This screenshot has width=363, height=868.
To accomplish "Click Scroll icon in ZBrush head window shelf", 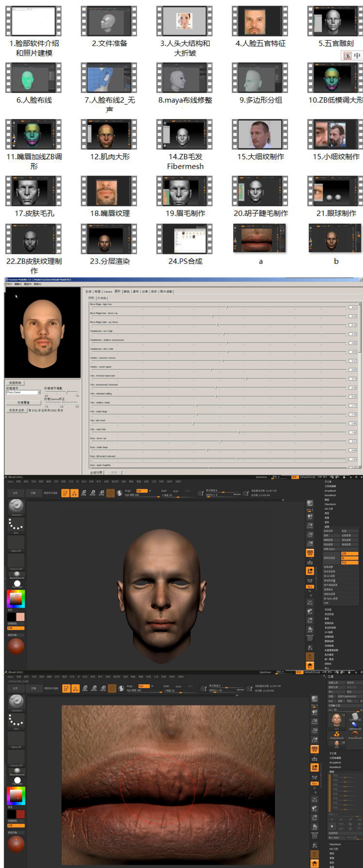I will point(310,517).
